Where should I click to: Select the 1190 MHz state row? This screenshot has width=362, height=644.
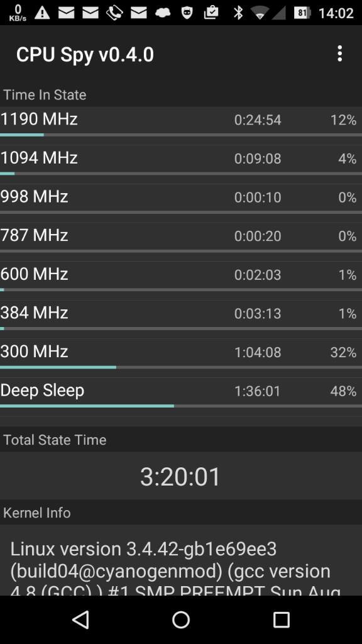tap(181, 121)
